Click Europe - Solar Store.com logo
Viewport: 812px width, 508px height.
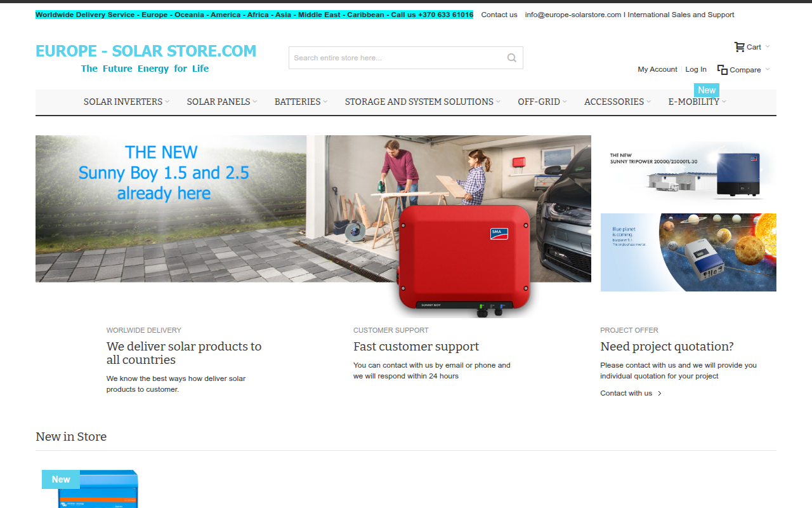click(146, 51)
